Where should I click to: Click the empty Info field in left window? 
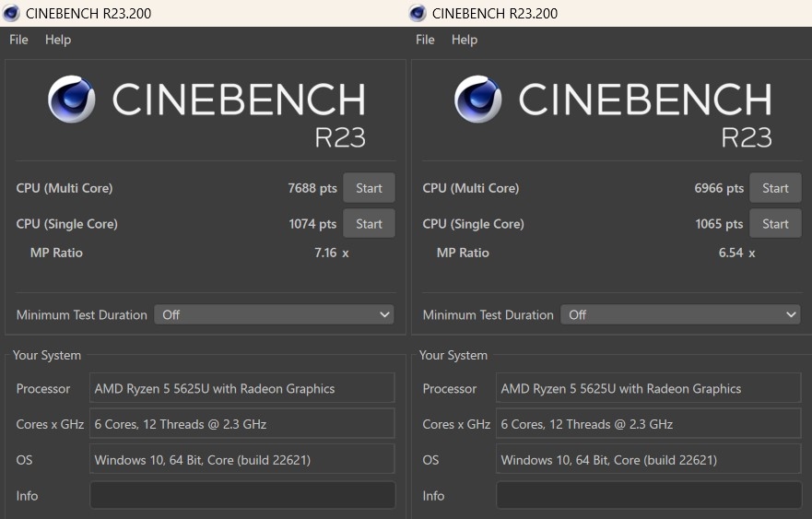tap(242, 495)
